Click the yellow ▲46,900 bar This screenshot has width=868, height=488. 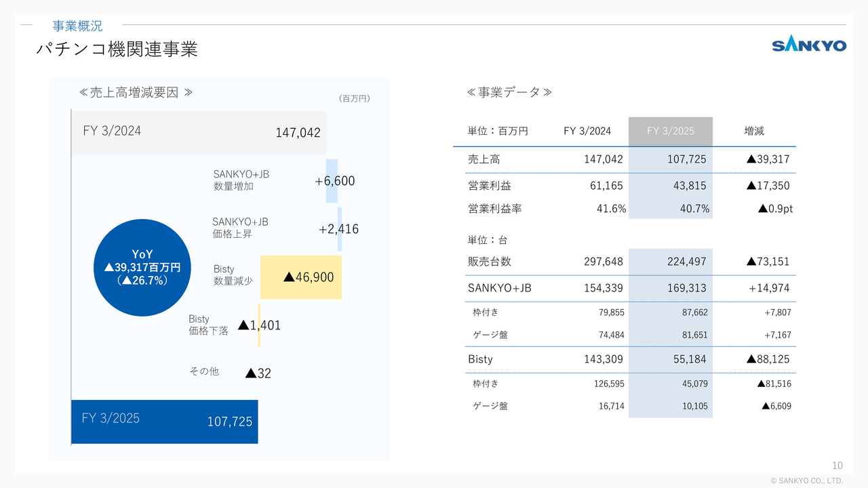coord(301,277)
